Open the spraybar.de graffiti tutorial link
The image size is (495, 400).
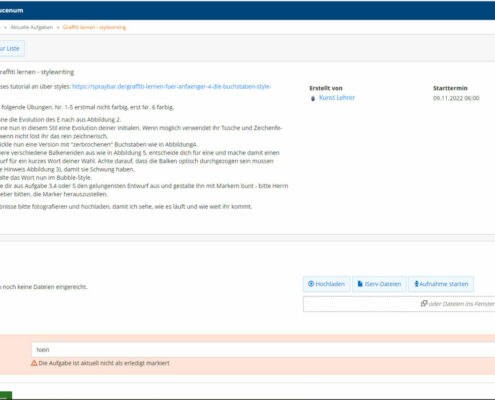[171, 87]
